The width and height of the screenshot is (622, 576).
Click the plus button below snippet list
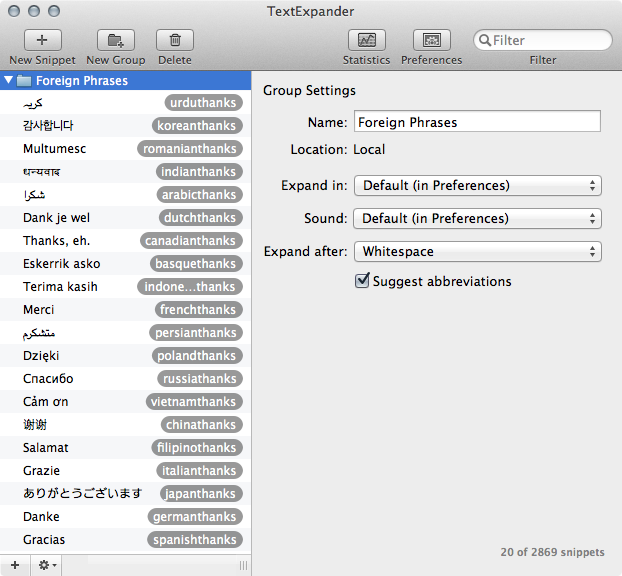(x=15, y=565)
